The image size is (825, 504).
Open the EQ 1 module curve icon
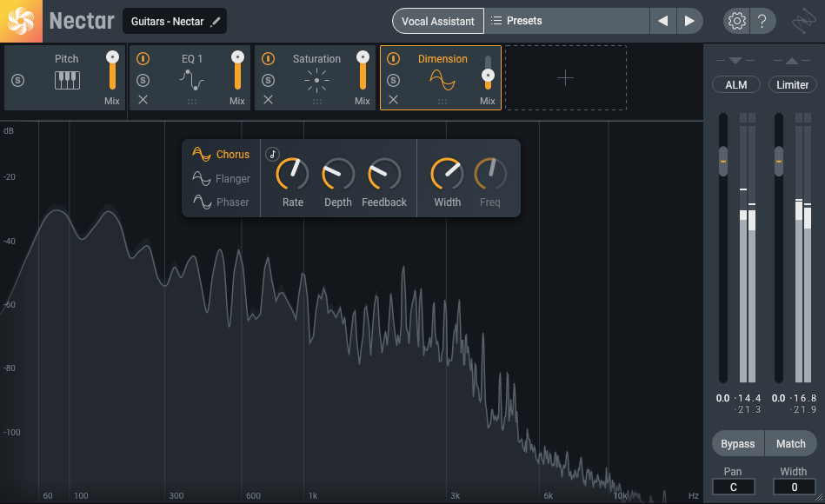[x=191, y=80]
